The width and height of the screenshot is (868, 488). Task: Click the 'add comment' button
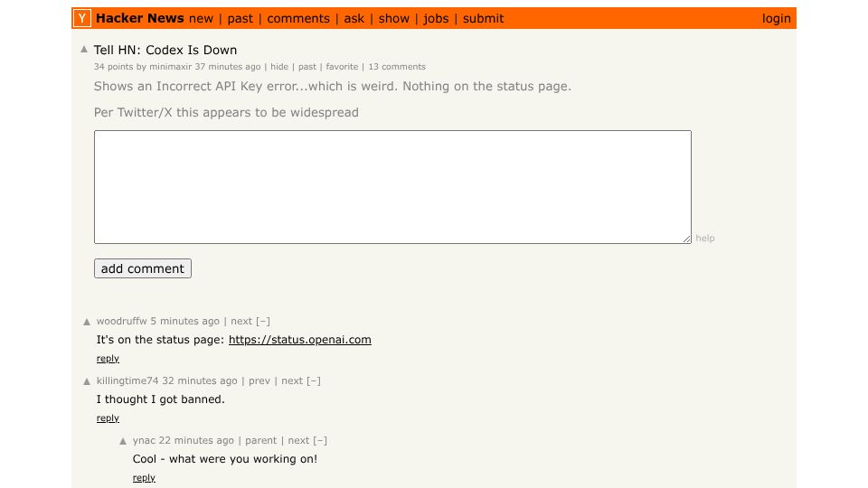click(143, 268)
